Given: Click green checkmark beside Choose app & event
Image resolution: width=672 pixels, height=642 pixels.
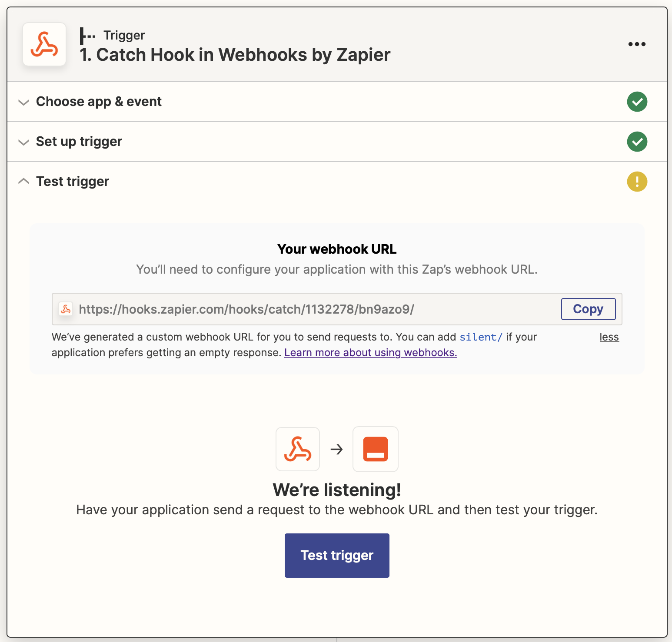Looking at the screenshot, I should (x=637, y=102).
